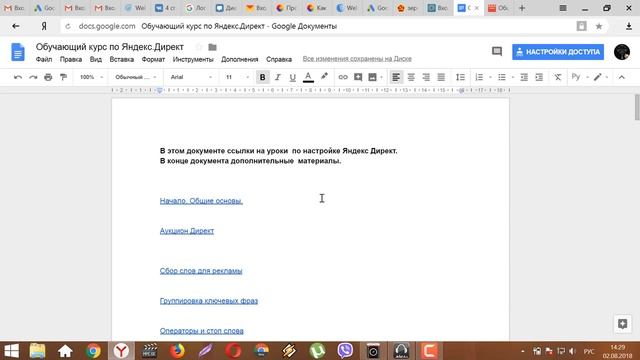
Task: Open the Инструменты menu
Action: coord(193,59)
